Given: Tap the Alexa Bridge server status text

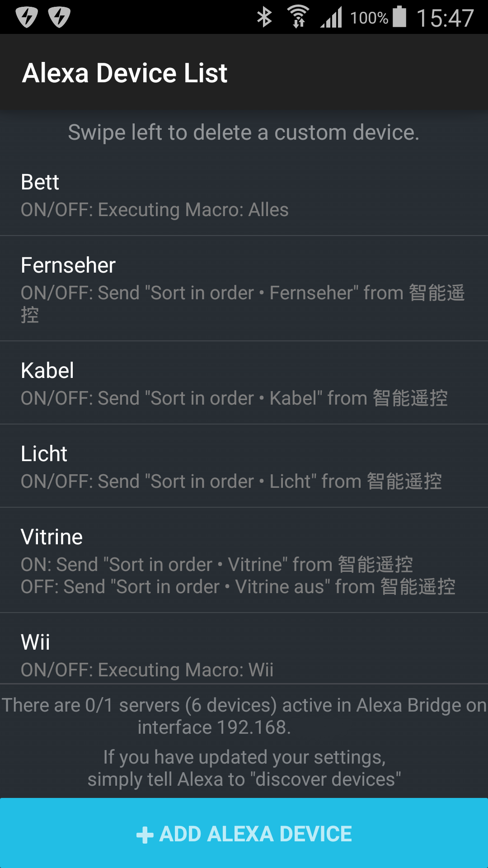Looking at the screenshot, I should [x=244, y=716].
